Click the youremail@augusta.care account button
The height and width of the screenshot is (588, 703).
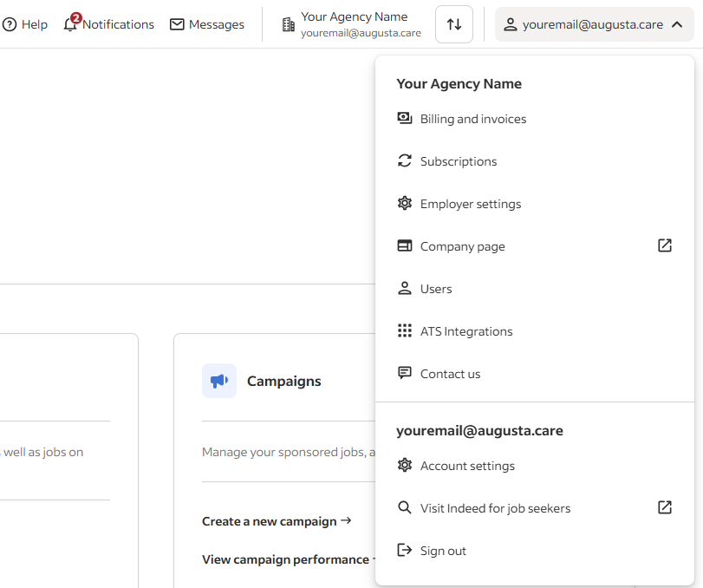tap(594, 24)
